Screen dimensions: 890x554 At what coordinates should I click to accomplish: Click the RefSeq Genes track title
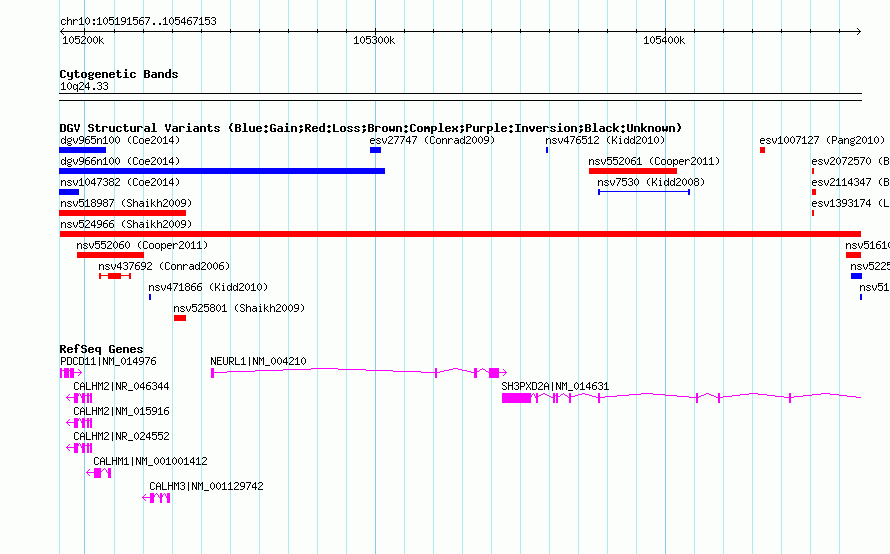102,349
